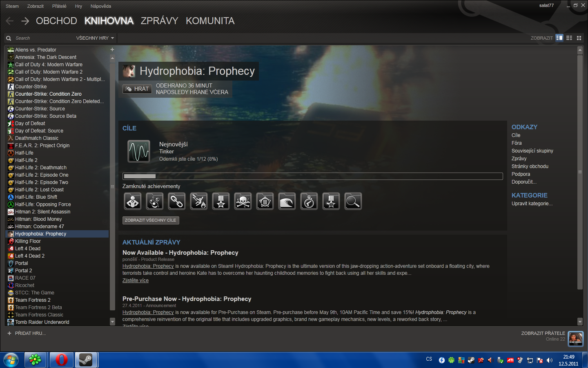
Task: Click the stopwatch with gun achievement icon
Action: [x=309, y=202]
